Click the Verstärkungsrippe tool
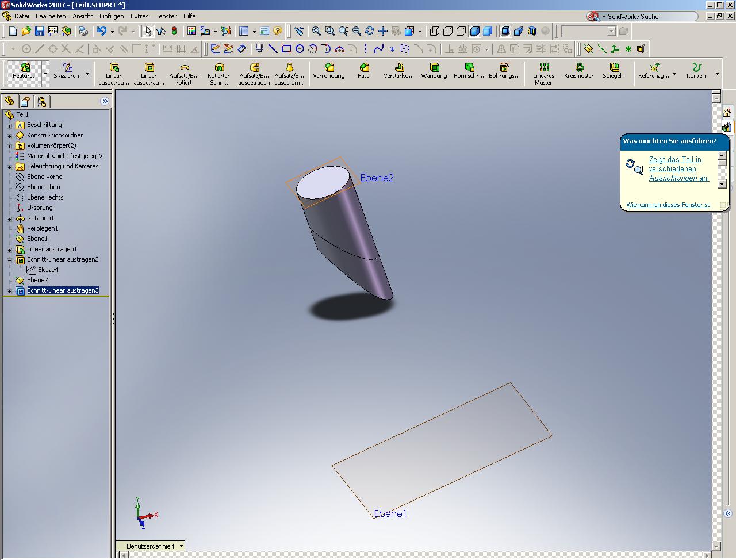 click(399, 71)
